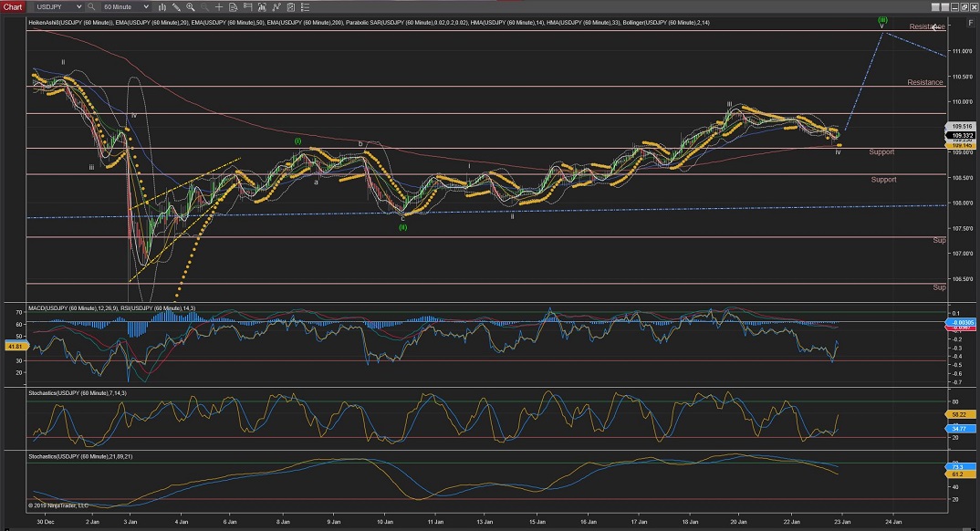Click the zoom out magnifier icon

click(x=204, y=7)
